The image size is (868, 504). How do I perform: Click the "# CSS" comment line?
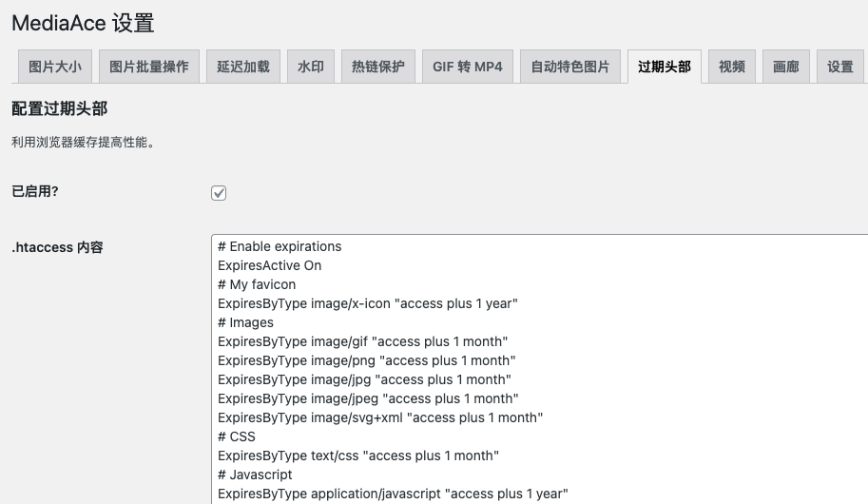pyautogui.click(x=237, y=436)
